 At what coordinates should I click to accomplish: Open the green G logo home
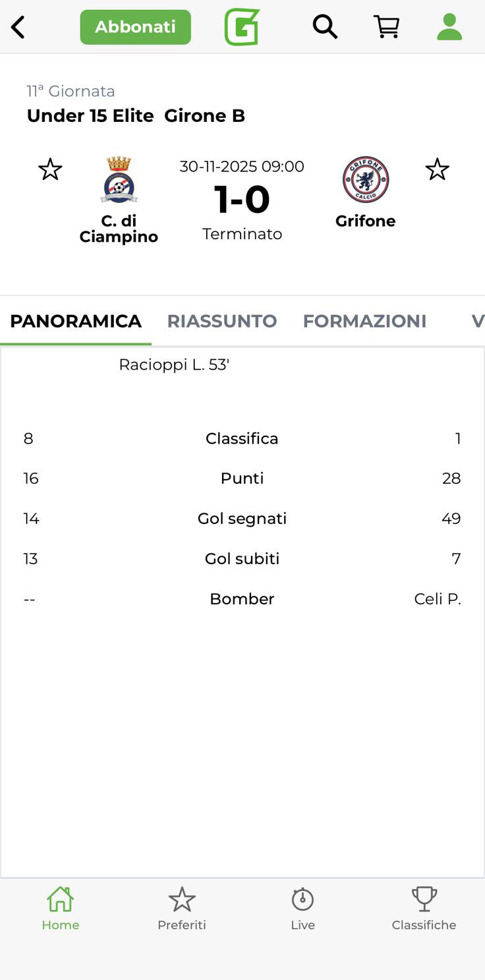(x=242, y=28)
